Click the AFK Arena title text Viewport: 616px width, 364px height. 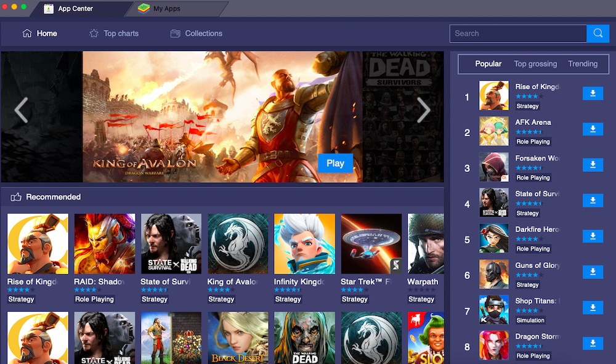pos(533,122)
